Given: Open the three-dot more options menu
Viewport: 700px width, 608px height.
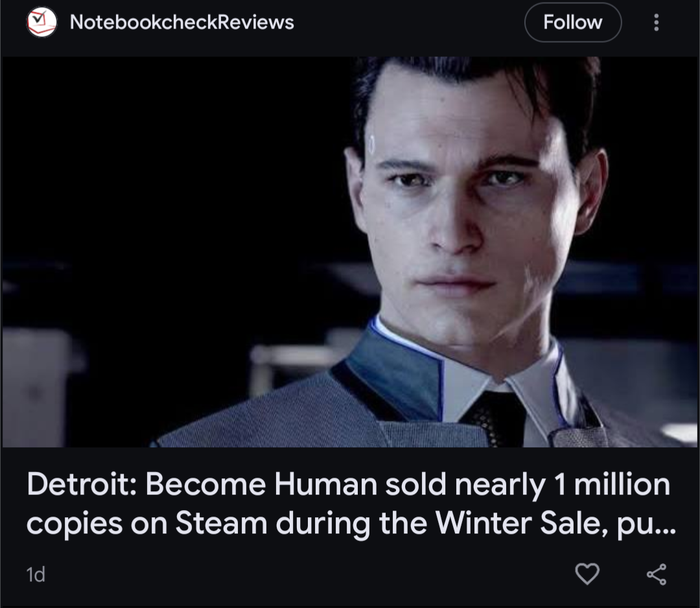Looking at the screenshot, I should pyautogui.click(x=656, y=22).
